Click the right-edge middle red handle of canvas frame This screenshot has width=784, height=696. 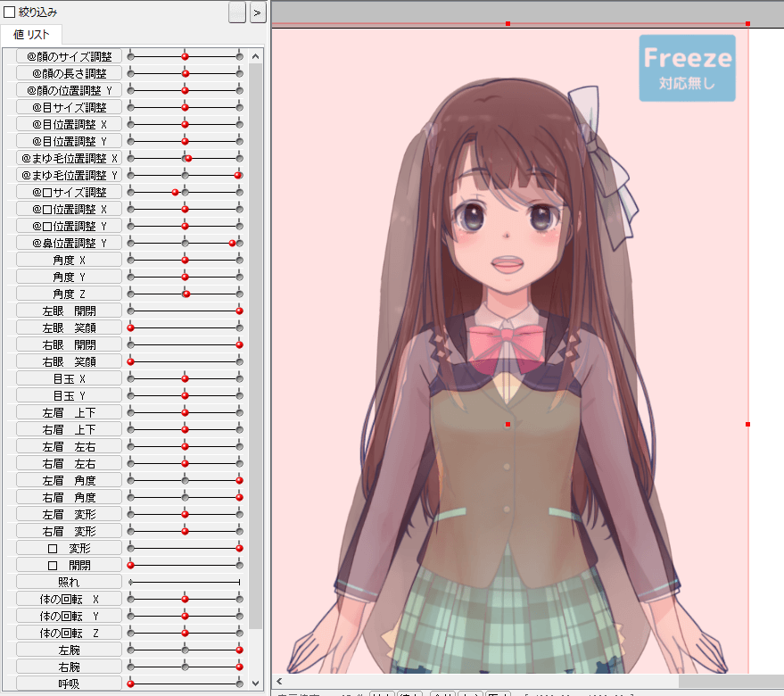(x=747, y=425)
